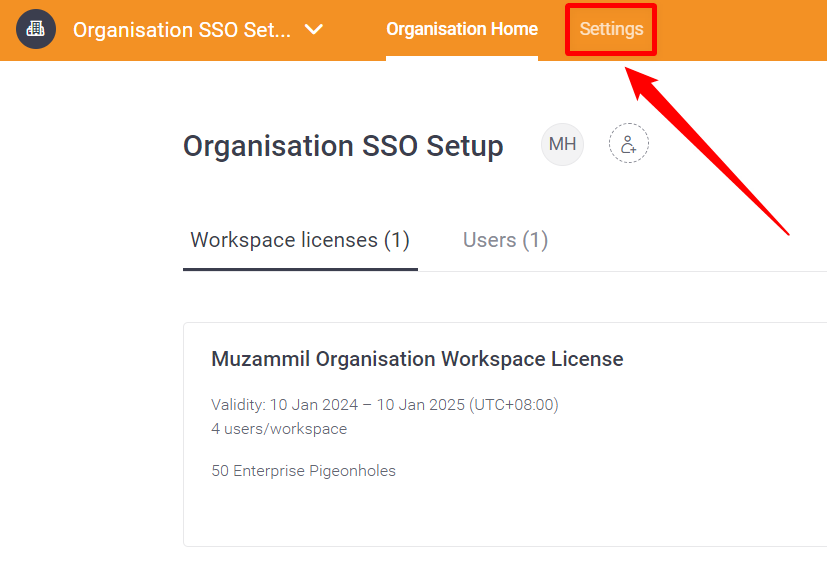
Task: Click blank white margin left of license card
Action: tap(90, 430)
